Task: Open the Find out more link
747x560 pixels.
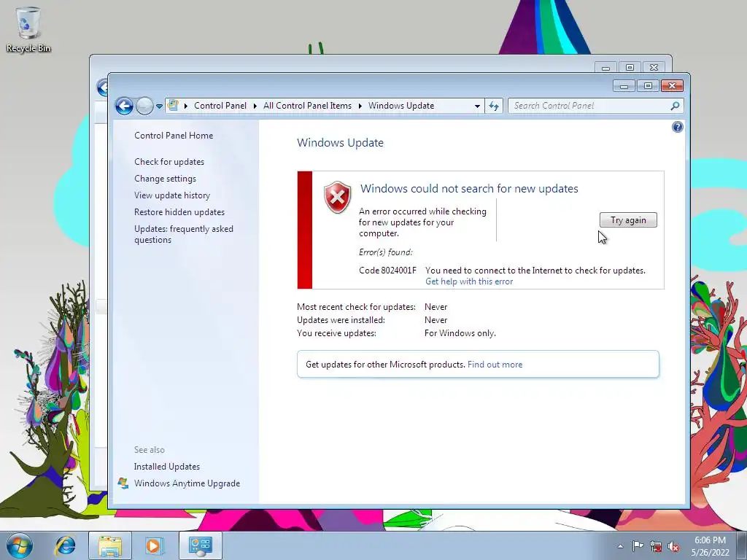Action: 495,365
